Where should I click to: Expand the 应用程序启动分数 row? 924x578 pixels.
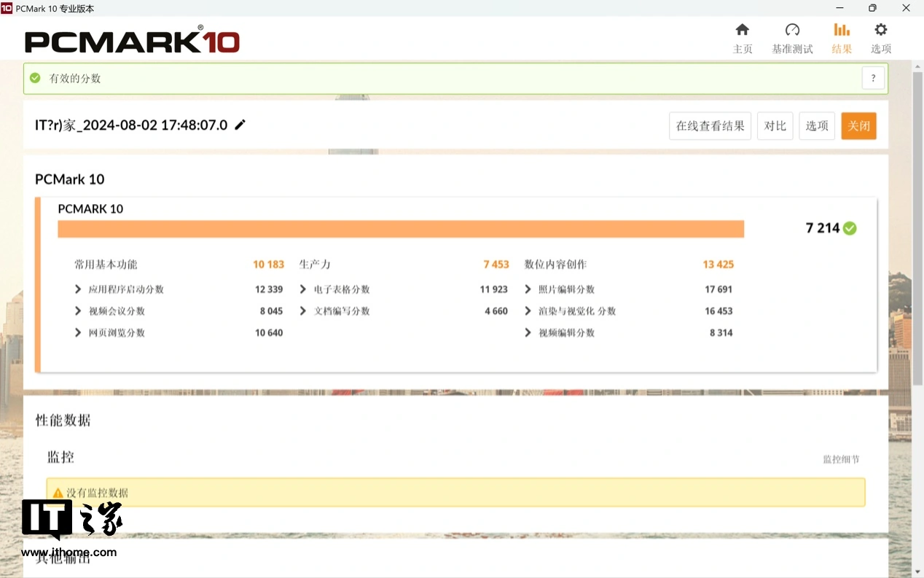coord(78,289)
